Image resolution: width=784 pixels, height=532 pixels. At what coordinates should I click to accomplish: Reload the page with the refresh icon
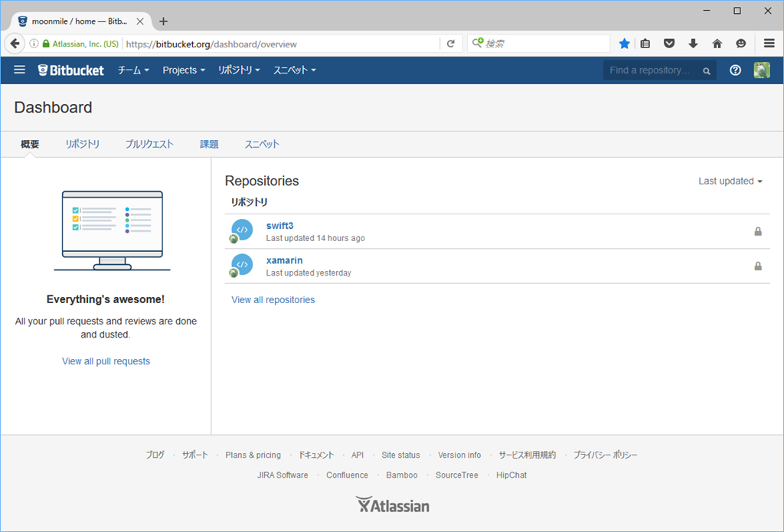pyautogui.click(x=451, y=44)
